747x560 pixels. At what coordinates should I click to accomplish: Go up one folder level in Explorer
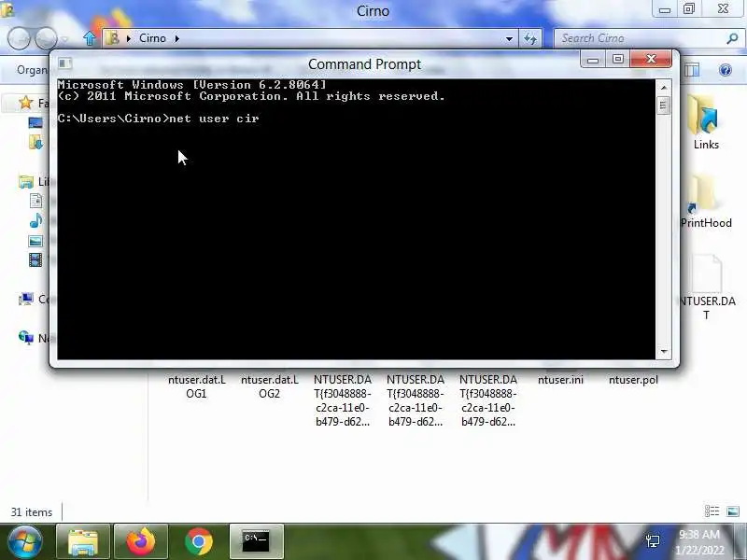[89, 38]
